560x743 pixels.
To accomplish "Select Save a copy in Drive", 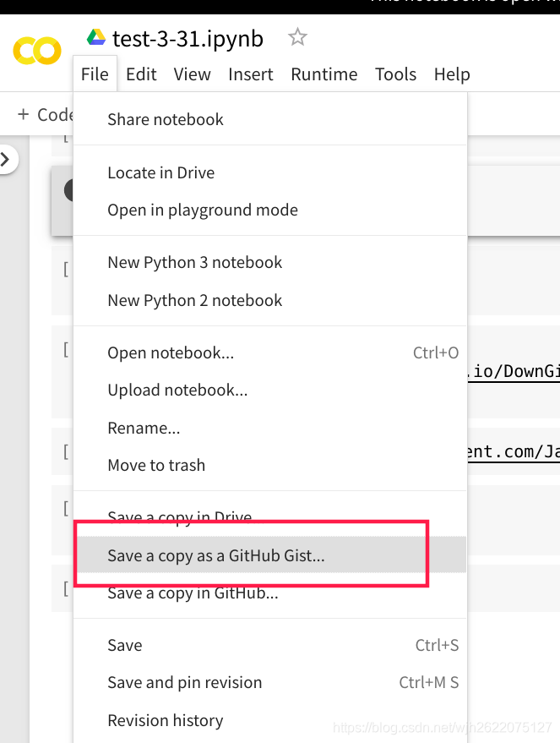I will point(269,517).
